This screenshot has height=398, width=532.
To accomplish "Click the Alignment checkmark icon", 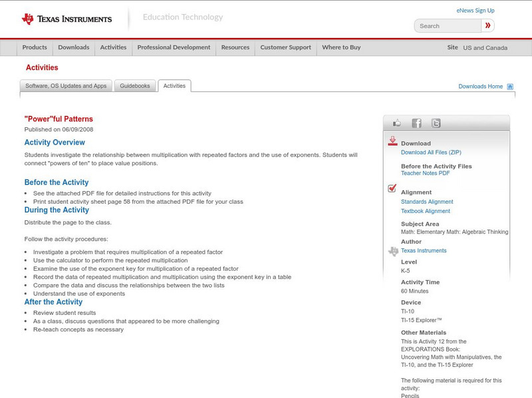I will 392,188.
